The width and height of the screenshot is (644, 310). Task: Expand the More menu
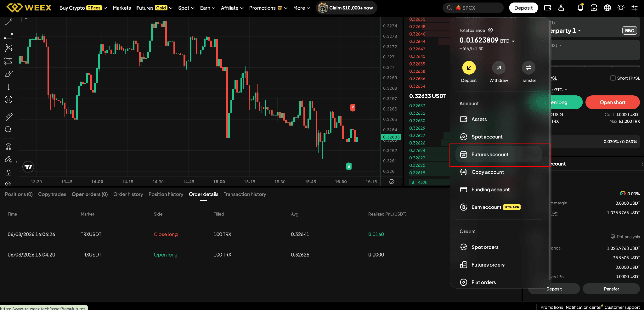click(302, 8)
